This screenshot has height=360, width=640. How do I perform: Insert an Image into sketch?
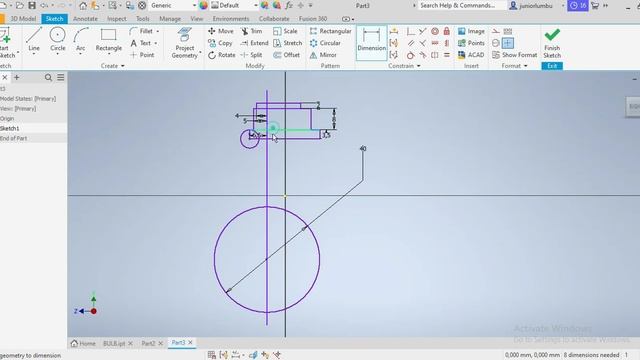pyautogui.click(x=471, y=31)
